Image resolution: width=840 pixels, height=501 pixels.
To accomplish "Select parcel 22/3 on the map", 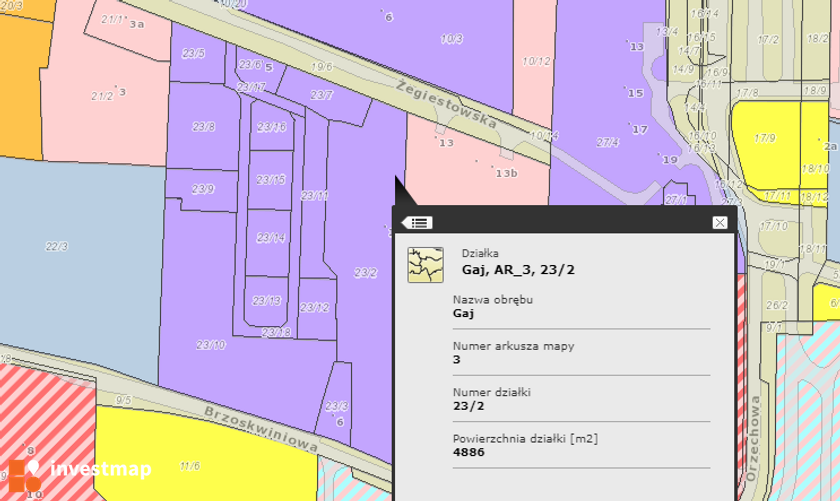I will click(x=56, y=246).
